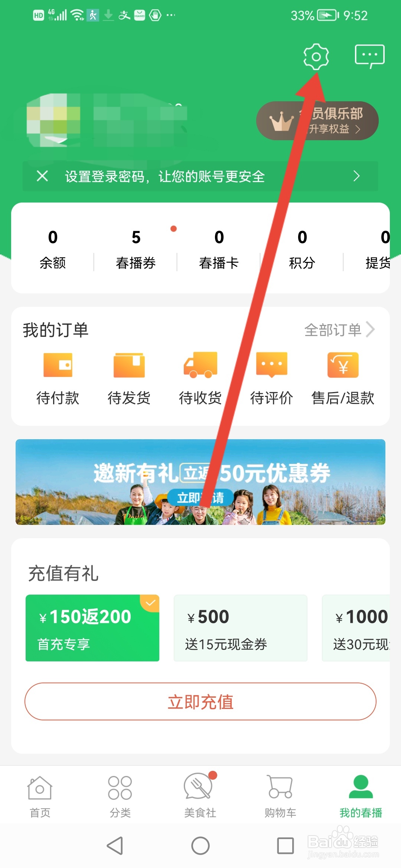Open settings via the gear icon
Screen dimensions: 401x868
(x=316, y=57)
